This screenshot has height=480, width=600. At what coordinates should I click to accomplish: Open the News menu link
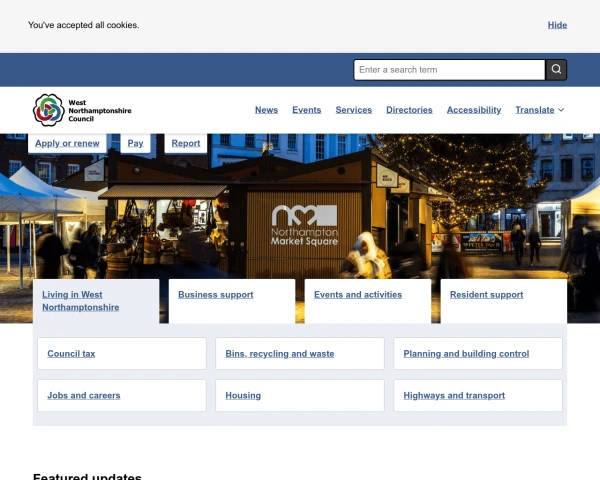266,110
